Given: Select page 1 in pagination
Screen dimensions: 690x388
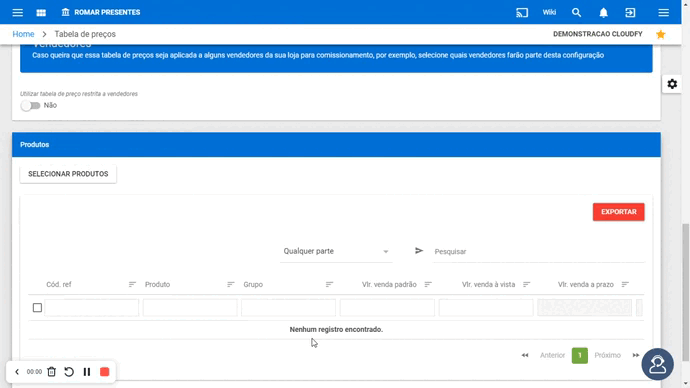Looking at the screenshot, I should [x=580, y=355].
